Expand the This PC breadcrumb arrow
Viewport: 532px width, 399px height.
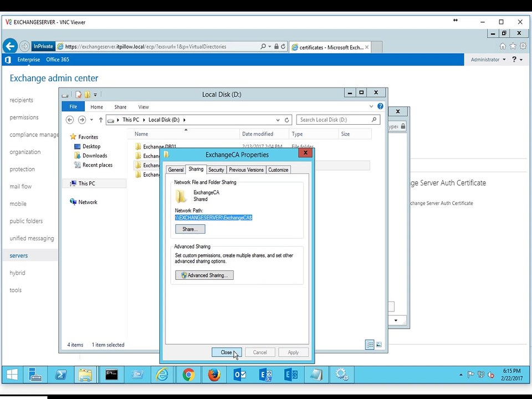[x=144, y=120]
